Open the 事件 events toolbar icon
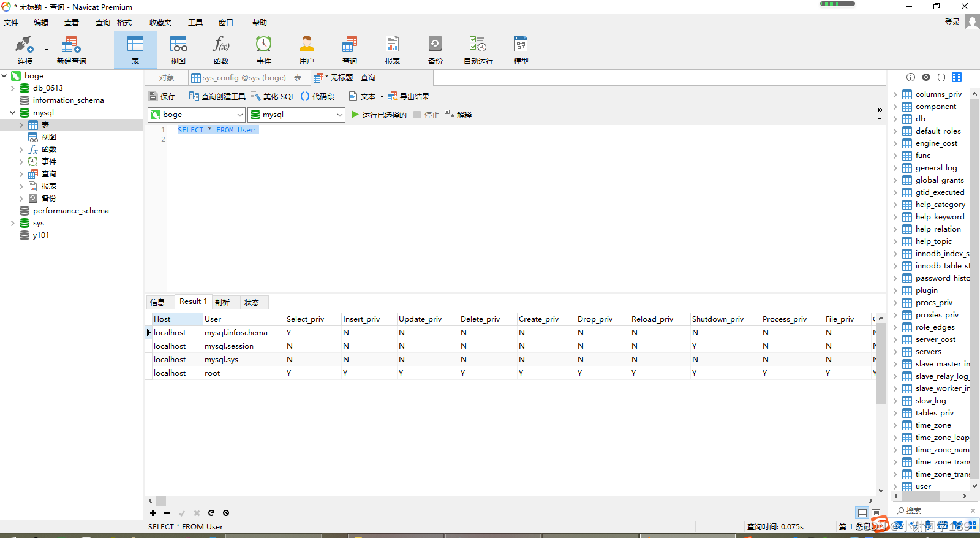 click(x=264, y=50)
